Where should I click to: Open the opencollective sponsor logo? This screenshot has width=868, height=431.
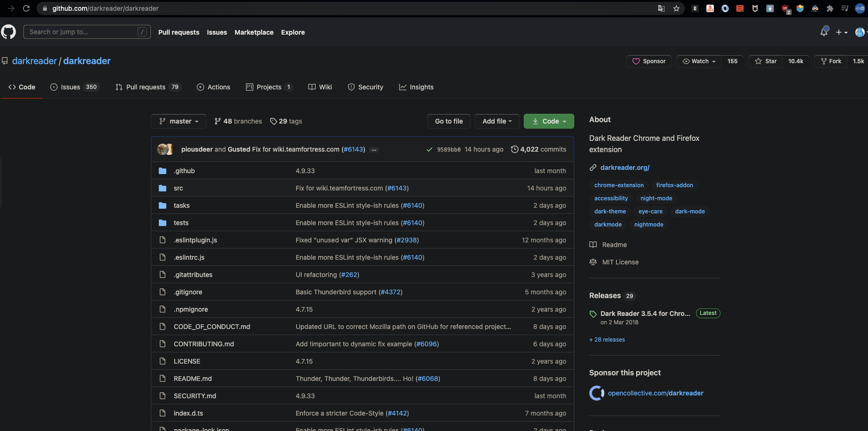[597, 393]
